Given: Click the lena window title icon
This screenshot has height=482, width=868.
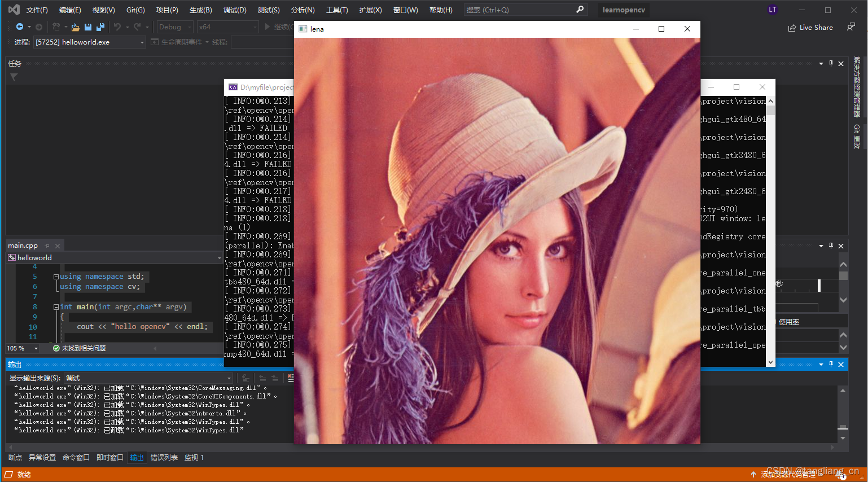Looking at the screenshot, I should click(303, 29).
